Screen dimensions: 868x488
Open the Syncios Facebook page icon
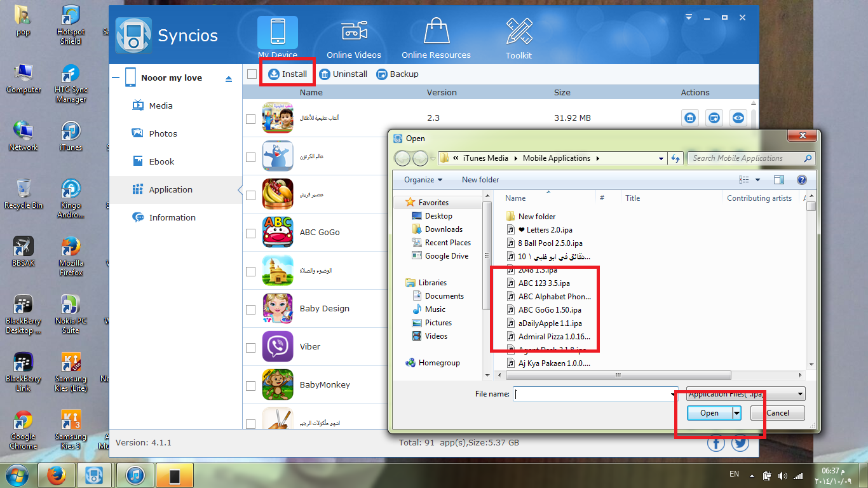tap(716, 444)
